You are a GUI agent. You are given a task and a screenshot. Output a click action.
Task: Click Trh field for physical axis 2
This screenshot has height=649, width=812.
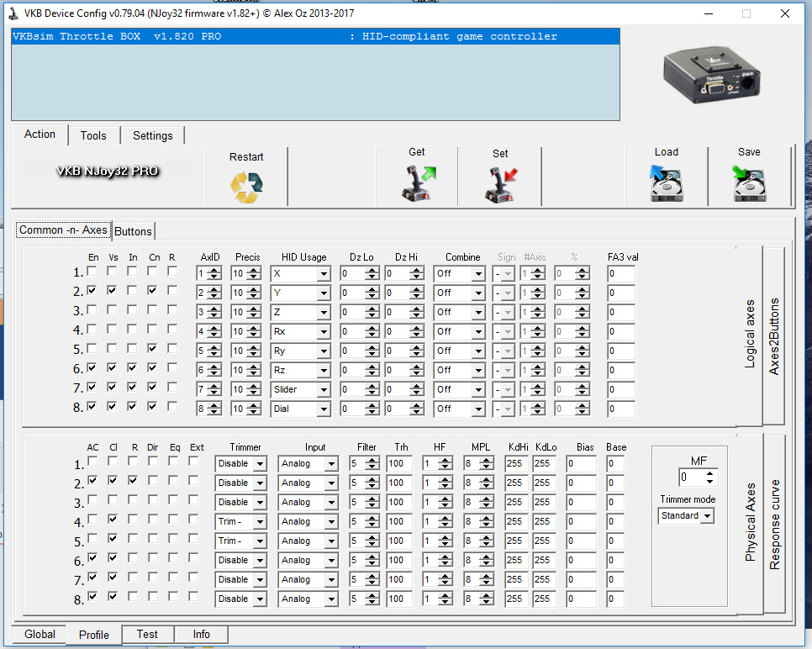pos(399,483)
